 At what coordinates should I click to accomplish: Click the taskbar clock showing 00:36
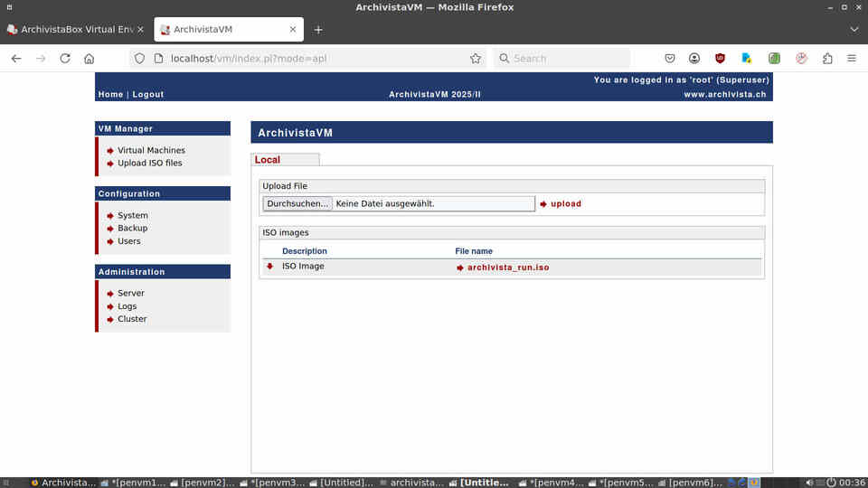pos(852,483)
